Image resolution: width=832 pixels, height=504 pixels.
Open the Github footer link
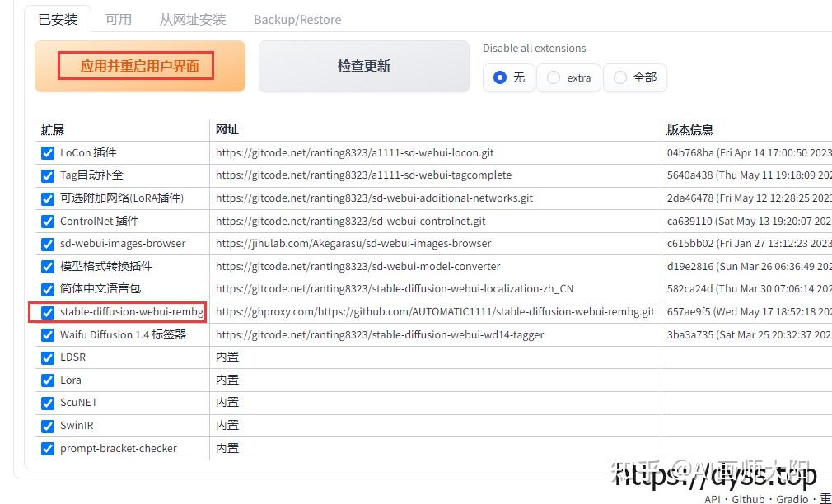(x=748, y=499)
